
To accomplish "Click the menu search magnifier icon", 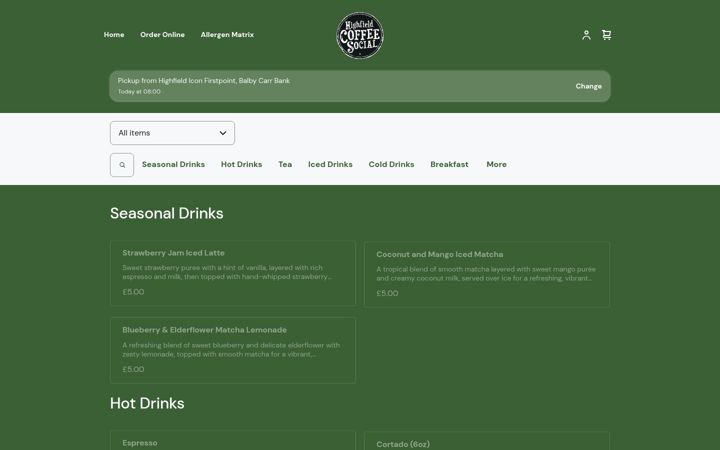I will point(122,165).
